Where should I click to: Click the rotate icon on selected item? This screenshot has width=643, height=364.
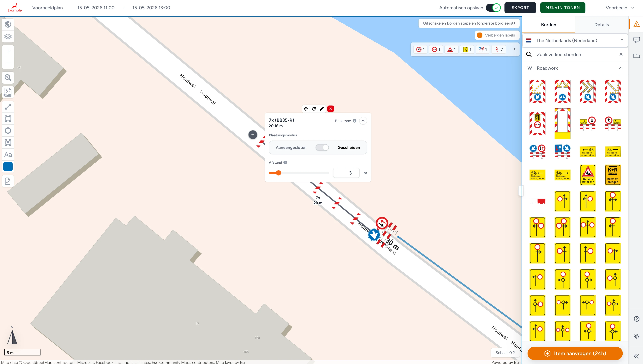coord(314,109)
